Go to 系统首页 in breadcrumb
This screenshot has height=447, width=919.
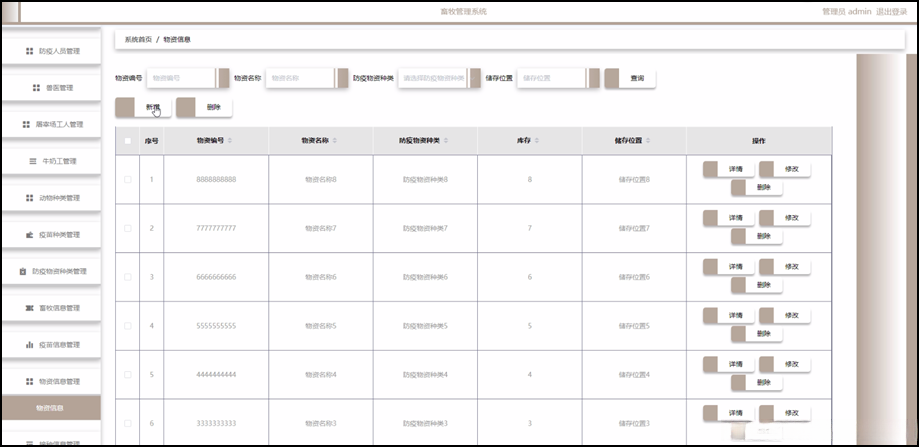pyautogui.click(x=138, y=39)
